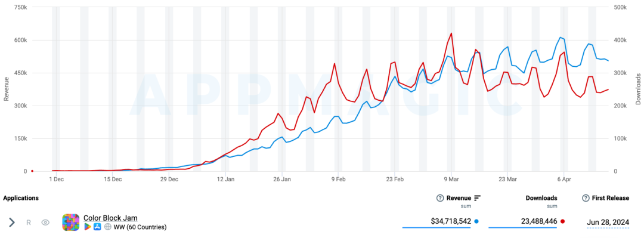644x238 pixels.
Task: Click the App Store icon
Action: click(97, 227)
